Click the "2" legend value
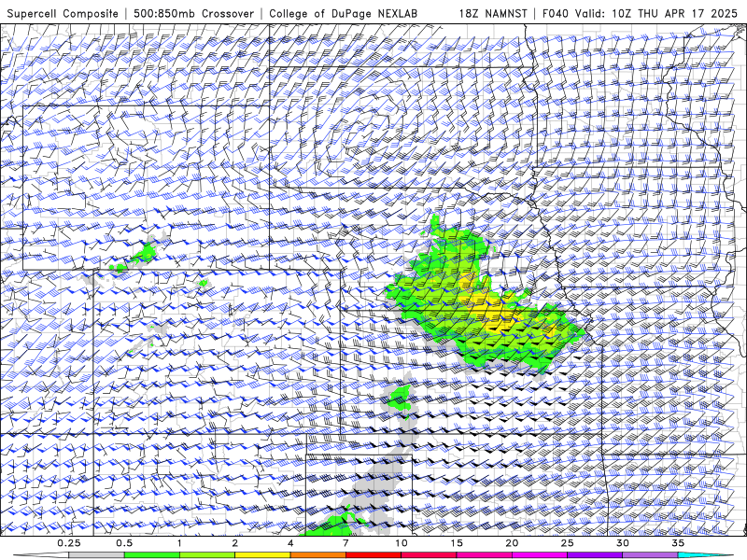This screenshot has height=560, width=747. coord(235,543)
